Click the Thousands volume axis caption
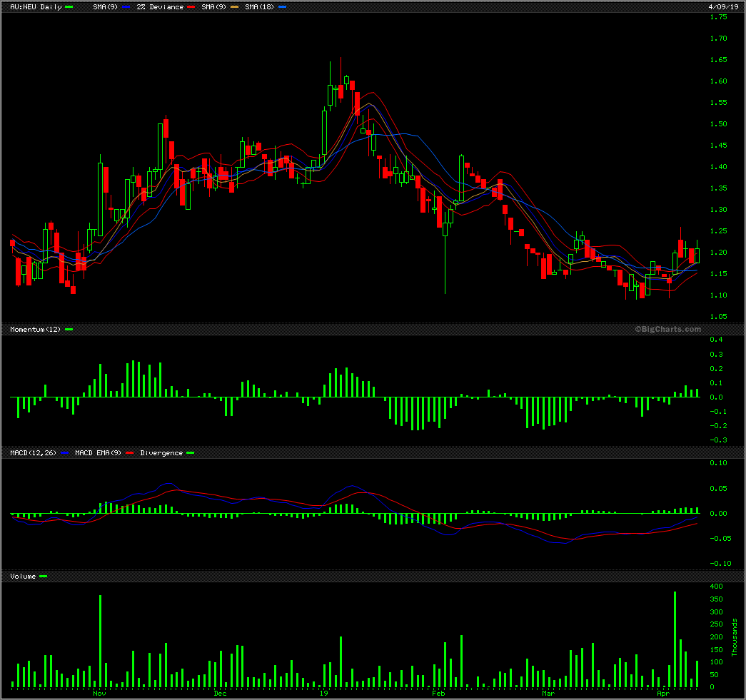The width and height of the screenshot is (746, 700). pos(735,637)
